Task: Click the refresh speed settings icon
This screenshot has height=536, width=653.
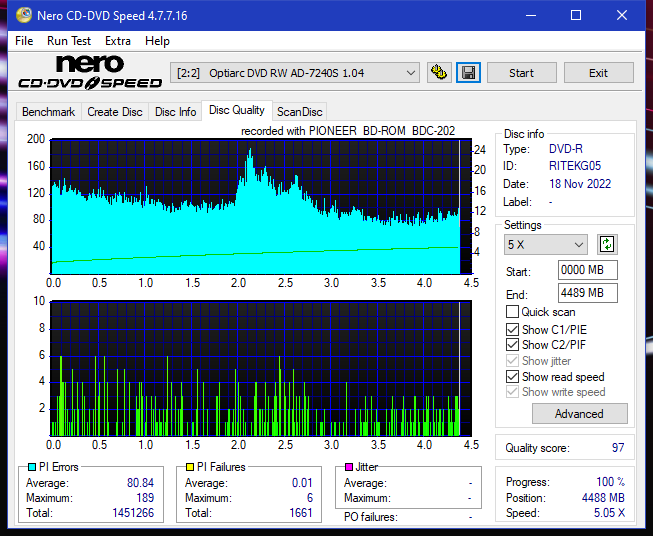Action: [x=607, y=244]
